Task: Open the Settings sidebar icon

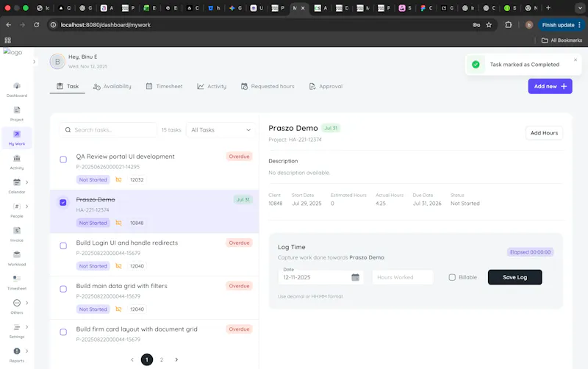Action: [x=16, y=327]
